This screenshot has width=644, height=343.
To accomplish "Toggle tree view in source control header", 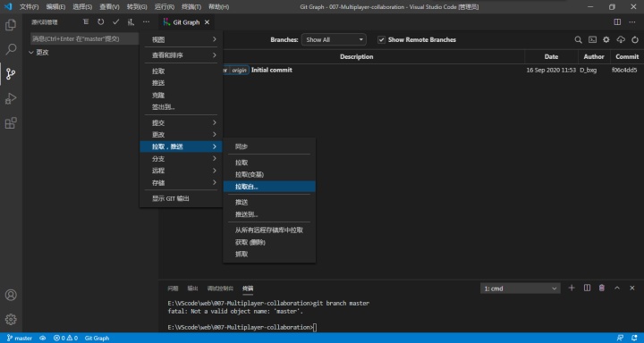I will (86, 22).
